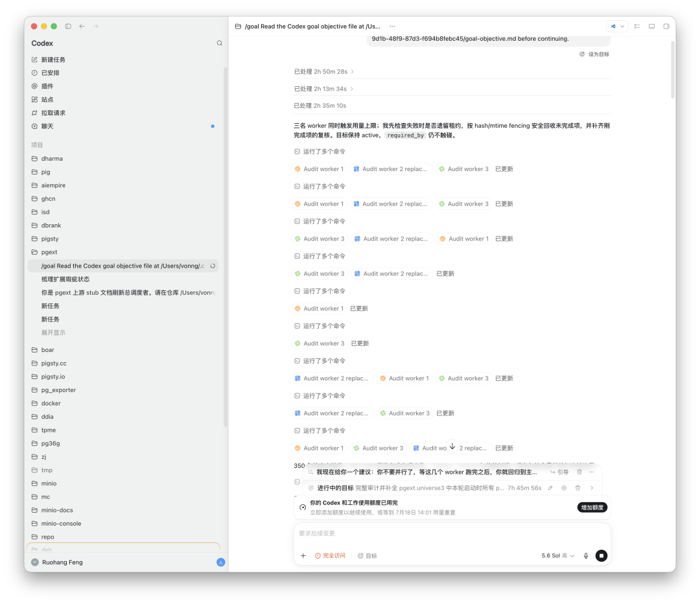Toggle the bottom panel from the top toolbar
The height and width of the screenshot is (604, 700).
652,27
